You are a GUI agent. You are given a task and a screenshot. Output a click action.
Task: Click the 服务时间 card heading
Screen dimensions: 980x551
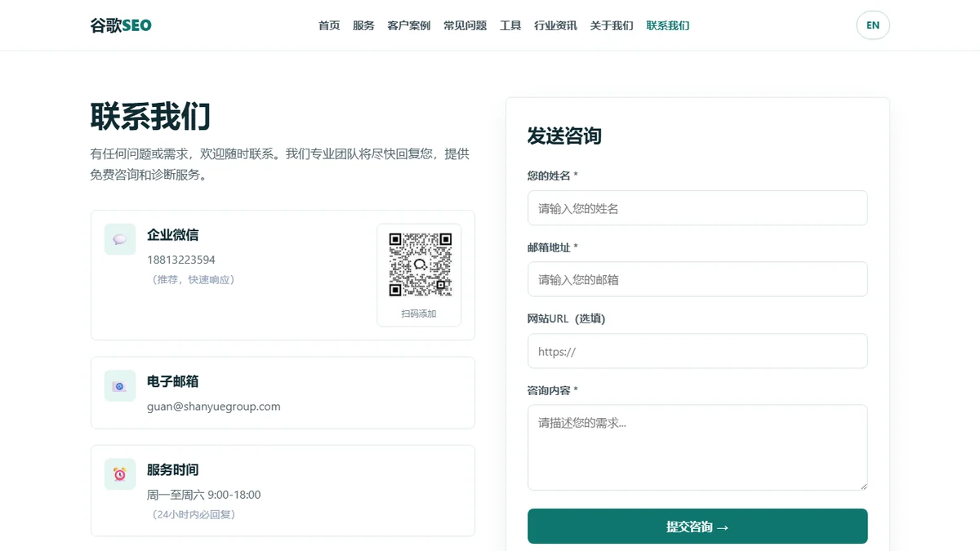[x=173, y=470]
